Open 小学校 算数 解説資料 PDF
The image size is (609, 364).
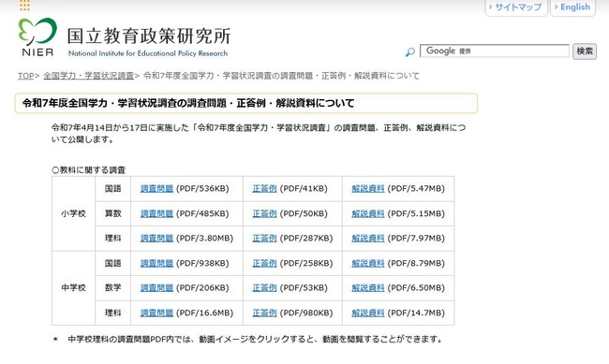(368, 213)
